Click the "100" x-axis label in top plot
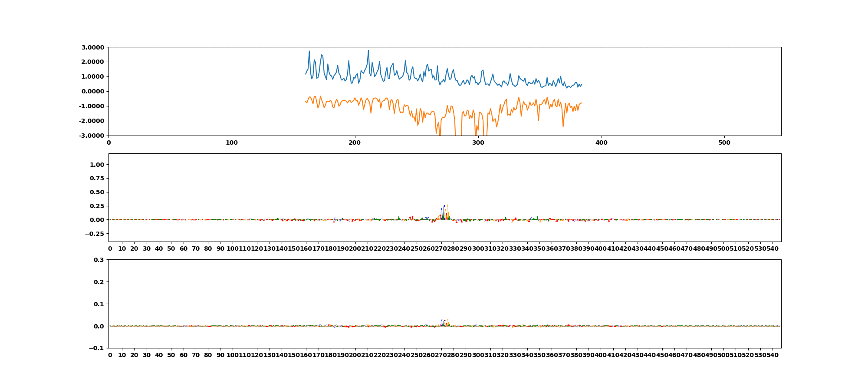Screen dimensions: 868x391 [232, 142]
